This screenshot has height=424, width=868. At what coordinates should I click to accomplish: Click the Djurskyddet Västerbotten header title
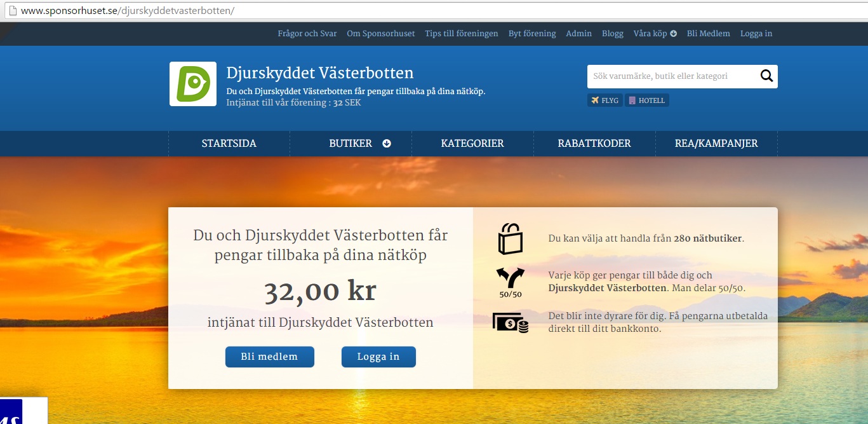pyautogui.click(x=320, y=73)
